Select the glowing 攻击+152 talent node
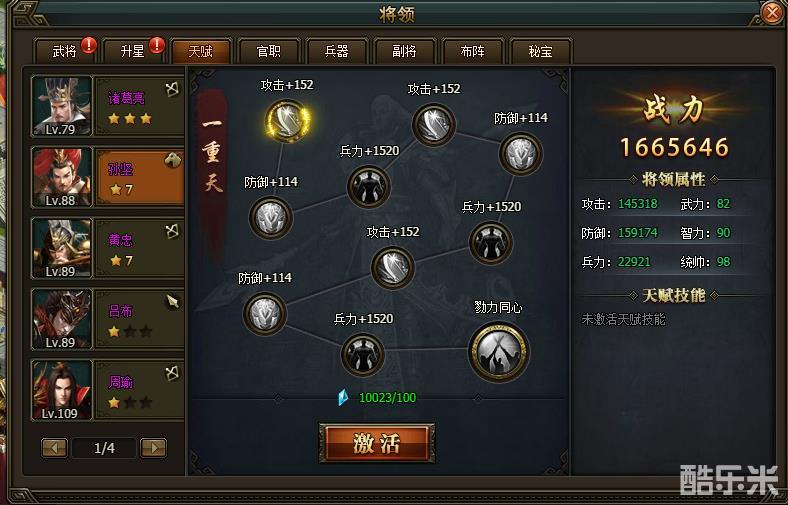 287,121
